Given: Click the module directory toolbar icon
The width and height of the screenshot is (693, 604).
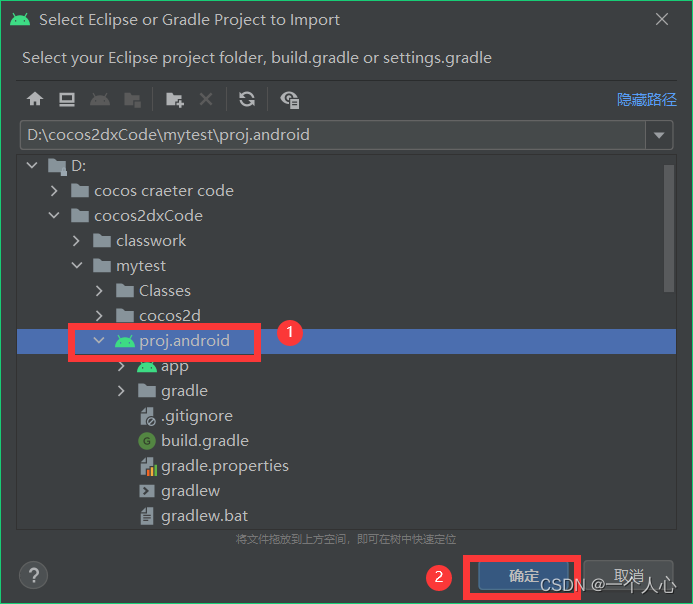Looking at the screenshot, I should coord(132,100).
